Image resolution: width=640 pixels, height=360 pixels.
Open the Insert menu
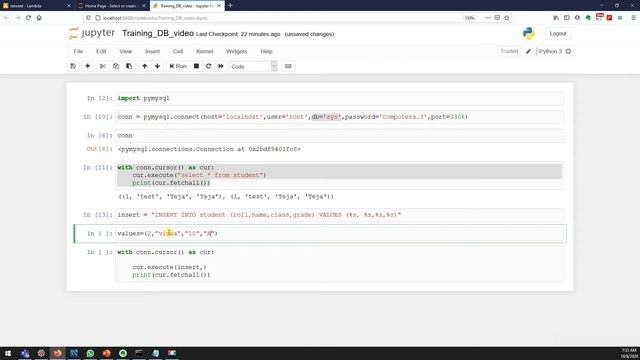[x=152, y=51]
